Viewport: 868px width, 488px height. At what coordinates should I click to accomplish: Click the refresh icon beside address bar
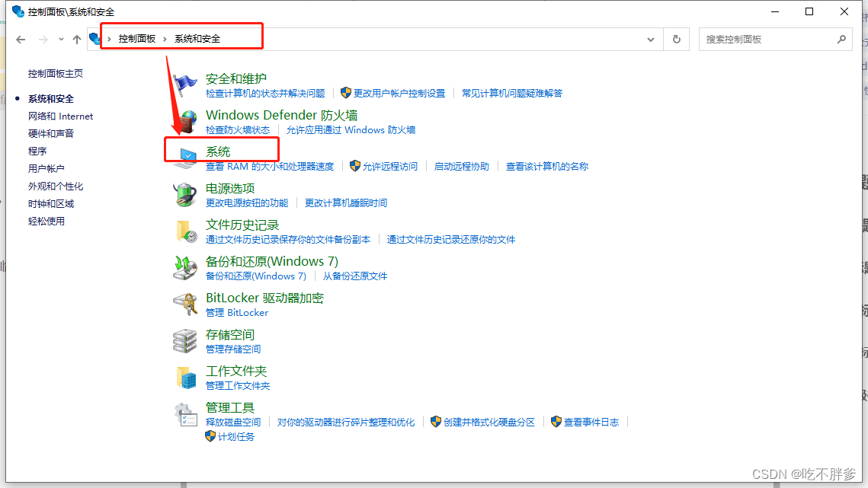(677, 39)
